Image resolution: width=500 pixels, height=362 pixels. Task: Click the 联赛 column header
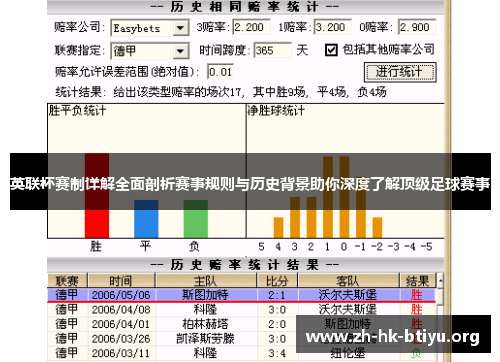tap(67, 281)
